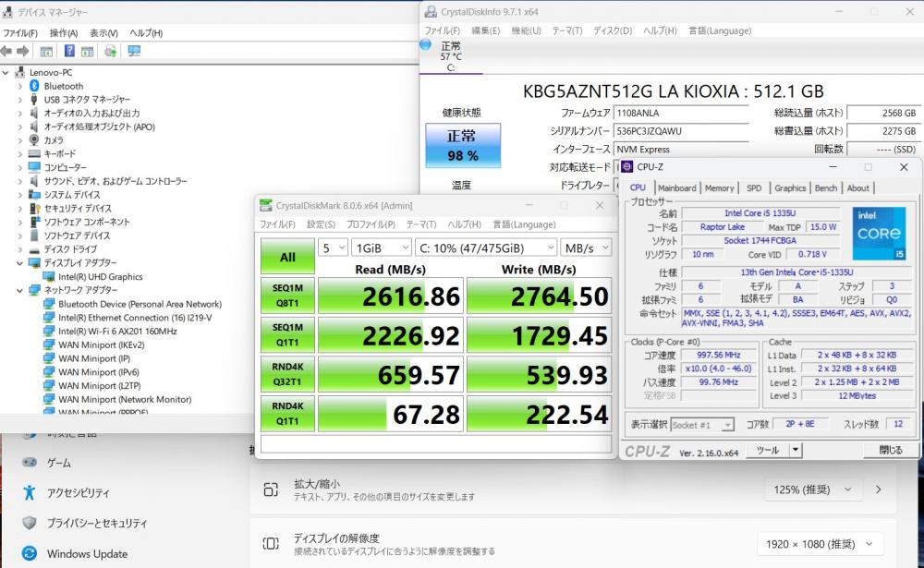Open the 1GiB test size dropdown
The width and height of the screenshot is (924, 568).
(x=380, y=248)
